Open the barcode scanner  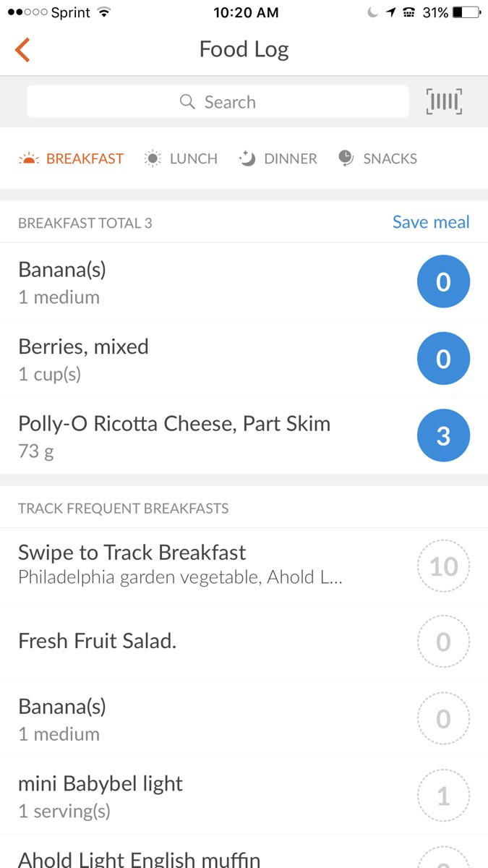(444, 102)
